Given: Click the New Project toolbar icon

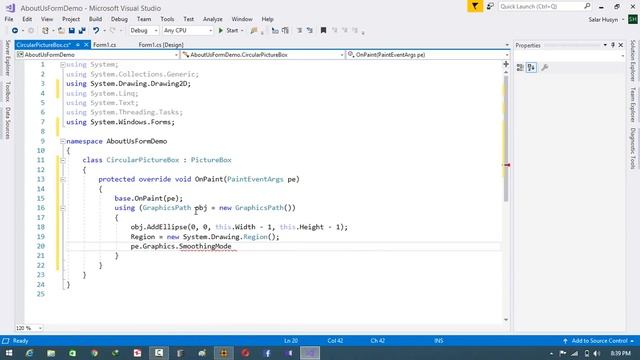Looking at the screenshot, I should click(45, 31).
